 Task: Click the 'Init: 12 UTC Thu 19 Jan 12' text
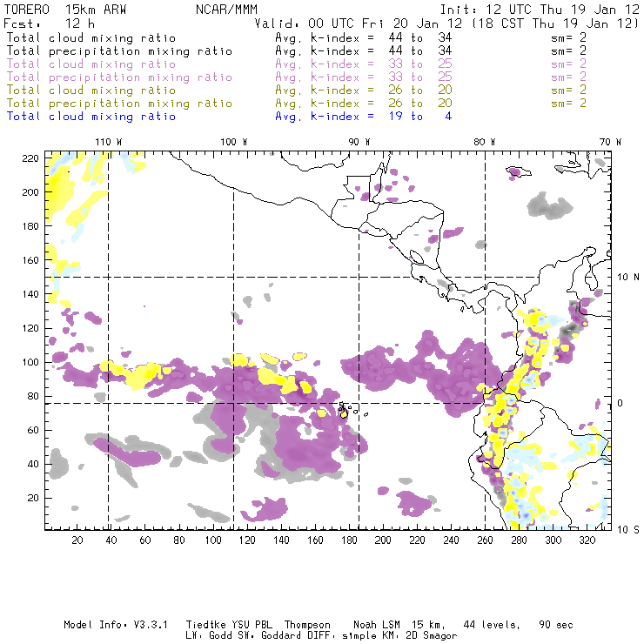pos(540,10)
